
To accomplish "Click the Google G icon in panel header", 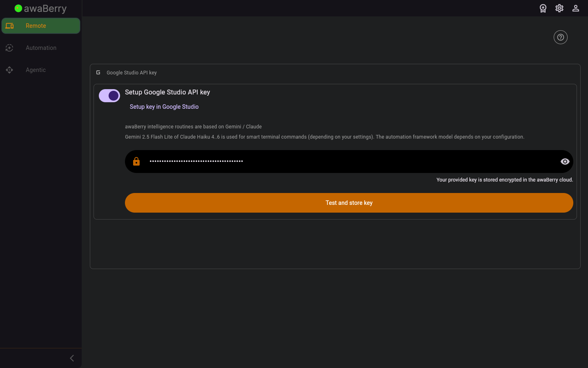I will pyautogui.click(x=98, y=72).
